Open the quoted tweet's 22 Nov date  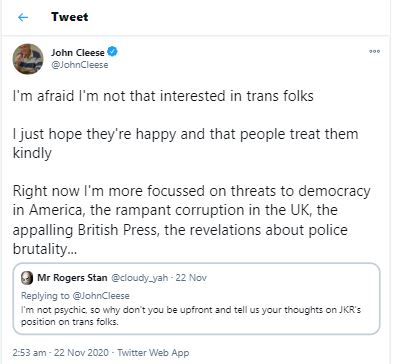tap(191, 278)
